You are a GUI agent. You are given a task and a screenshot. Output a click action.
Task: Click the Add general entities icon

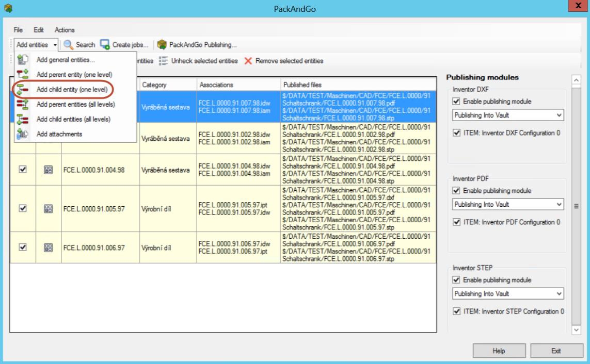click(22, 60)
